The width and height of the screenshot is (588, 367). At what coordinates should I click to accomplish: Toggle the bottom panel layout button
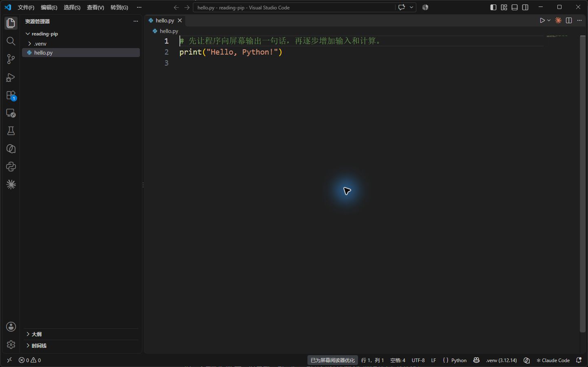(x=515, y=7)
